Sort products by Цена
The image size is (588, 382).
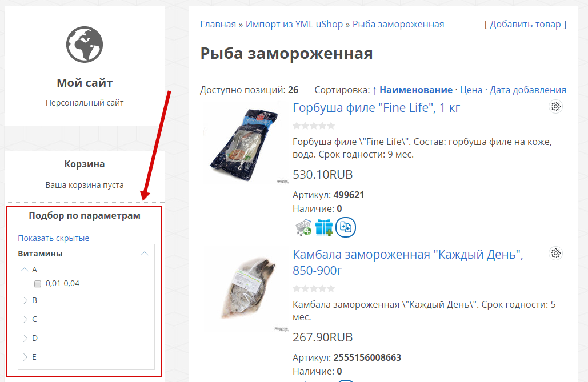pos(471,90)
